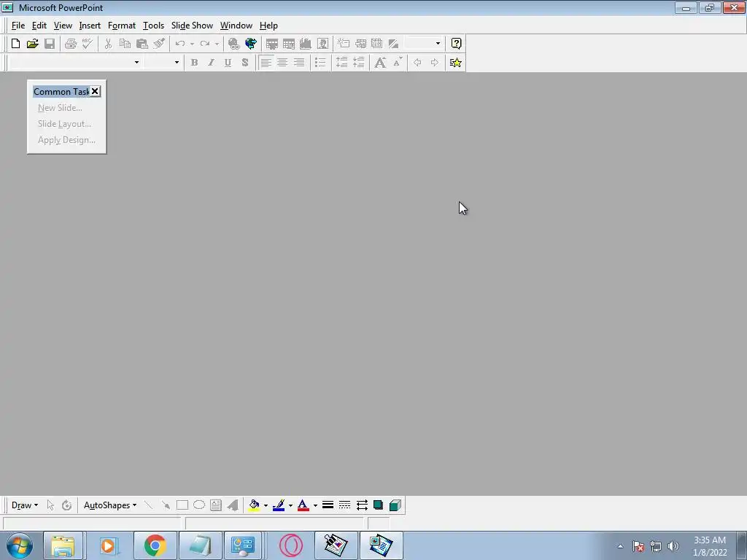The height and width of the screenshot is (560, 747).
Task: Click the Insert Hyperlink icon
Action: point(233,44)
